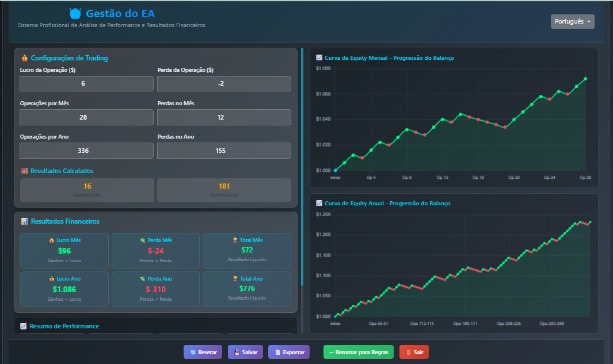Focus the Perdas no Mês input

coord(224,117)
